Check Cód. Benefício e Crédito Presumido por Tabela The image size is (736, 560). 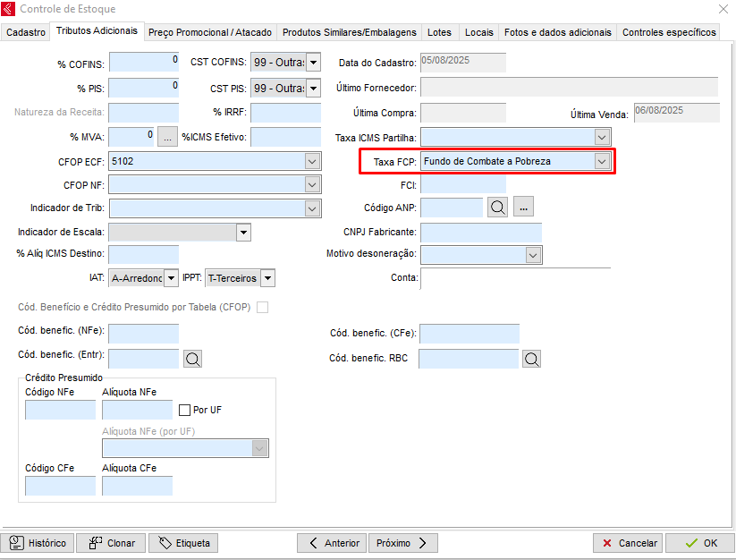[262, 308]
